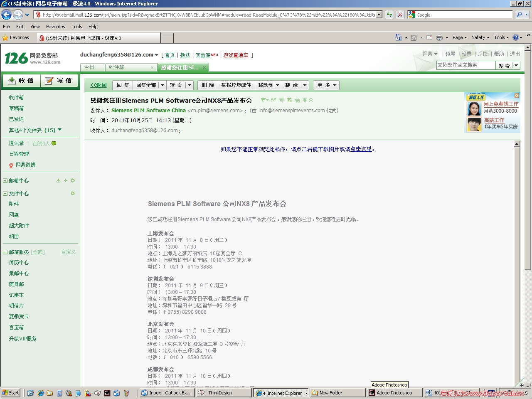Screen dimensions: 532x399
Task: Switch to Inbox - Outlook Express taskbar button
Action: [x=167, y=393]
